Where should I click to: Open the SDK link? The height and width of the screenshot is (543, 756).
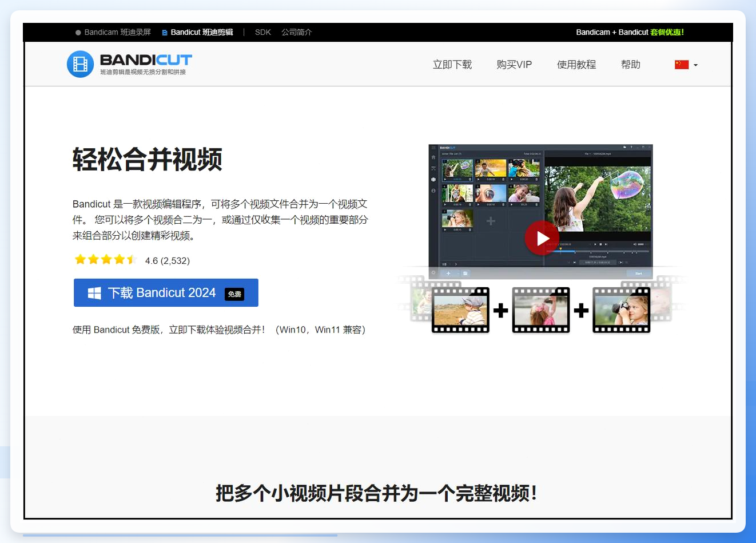coord(263,32)
